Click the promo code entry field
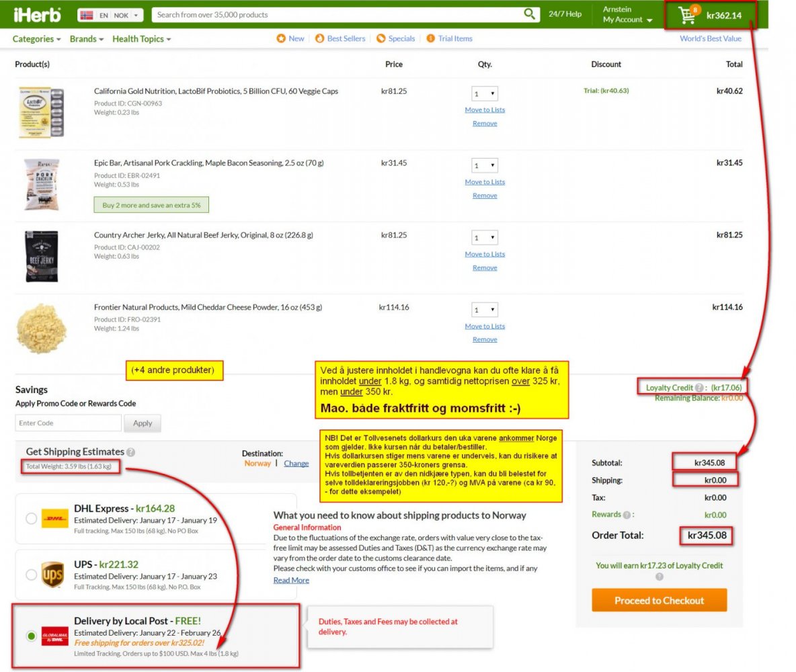The image size is (796, 672). (x=68, y=423)
